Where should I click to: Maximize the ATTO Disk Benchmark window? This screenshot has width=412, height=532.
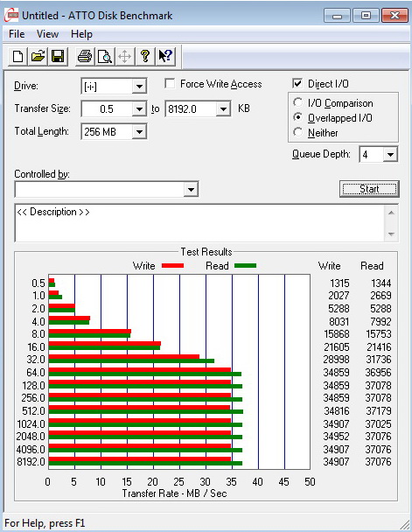coord(366,16)
